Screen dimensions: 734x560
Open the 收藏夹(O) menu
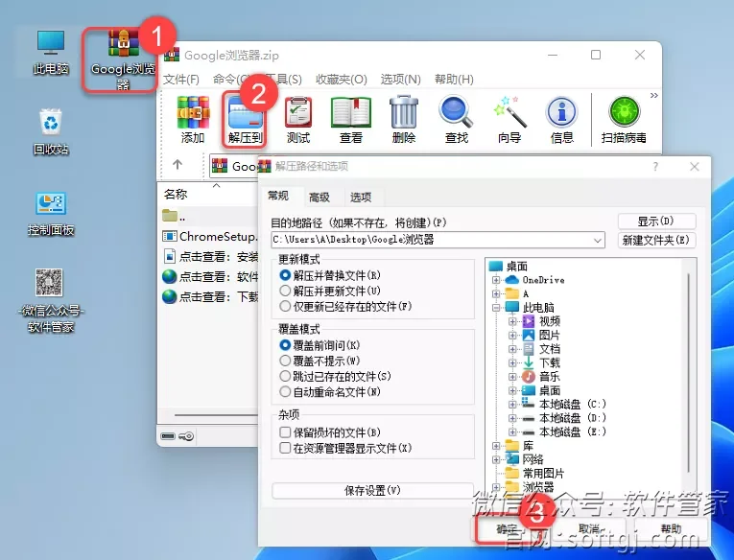[342, 79]
